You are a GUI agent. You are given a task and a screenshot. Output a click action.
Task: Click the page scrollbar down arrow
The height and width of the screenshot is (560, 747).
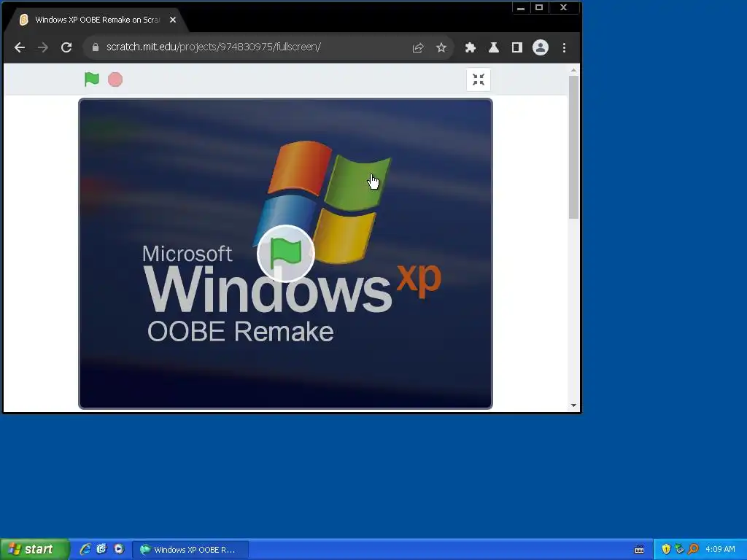coord(573,405)
